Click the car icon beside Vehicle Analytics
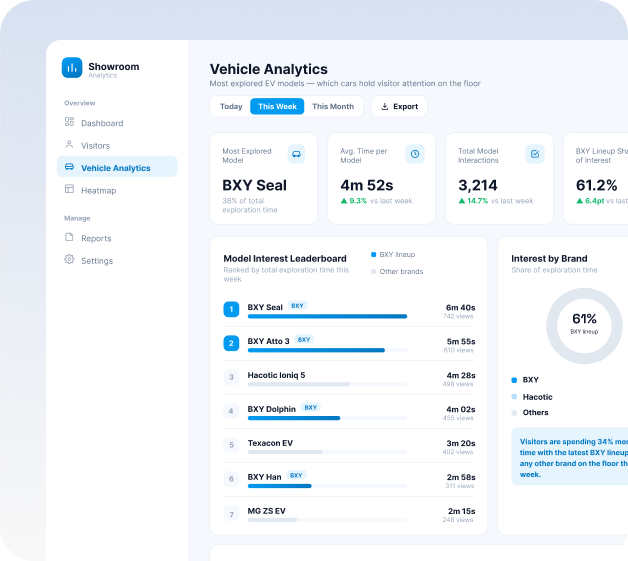628x561 pixels. pyautogui.click(x=69, y=167)
